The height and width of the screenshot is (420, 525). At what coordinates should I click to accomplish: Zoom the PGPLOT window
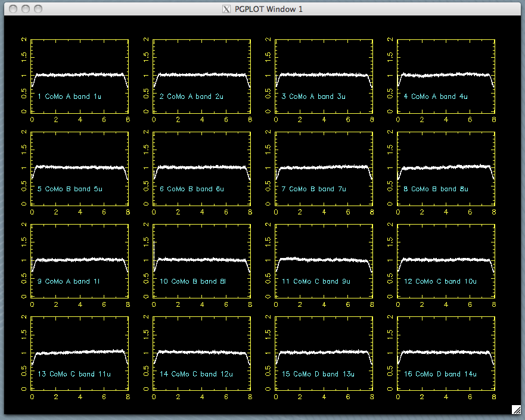click(x=38, y=9)
